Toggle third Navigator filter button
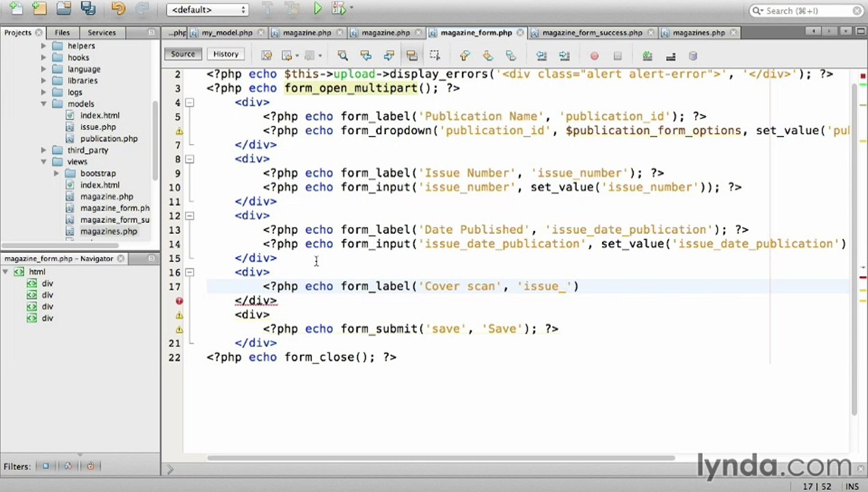 tap(90, 466)
